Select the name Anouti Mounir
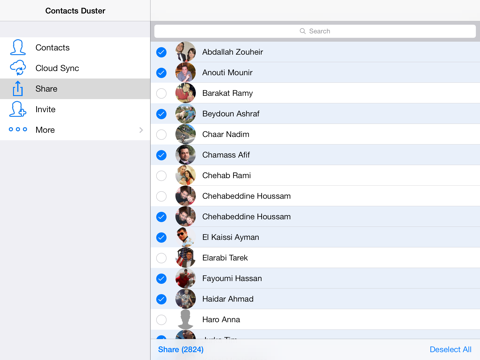Image resolution: width=480 pixels, height=360 pixels. [x=227, y=73]
